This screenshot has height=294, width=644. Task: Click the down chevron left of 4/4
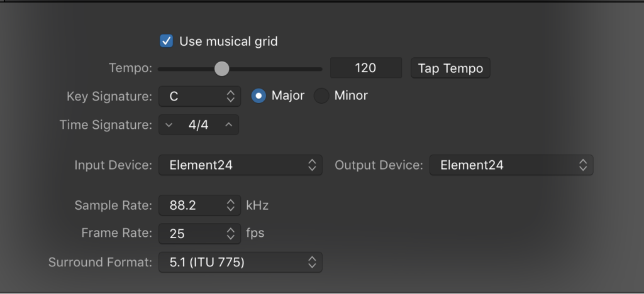169,125
